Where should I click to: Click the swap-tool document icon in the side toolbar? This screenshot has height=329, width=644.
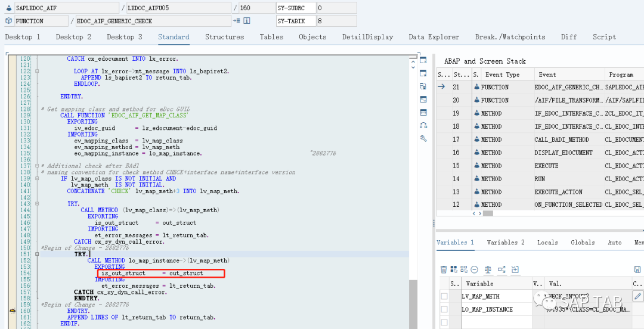click(423, 86)
